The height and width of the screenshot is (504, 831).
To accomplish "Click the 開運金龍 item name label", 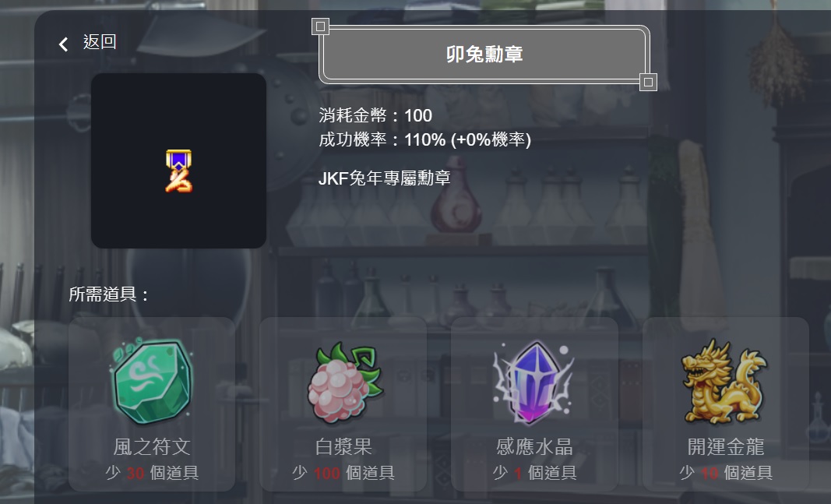I will [726, 447].
